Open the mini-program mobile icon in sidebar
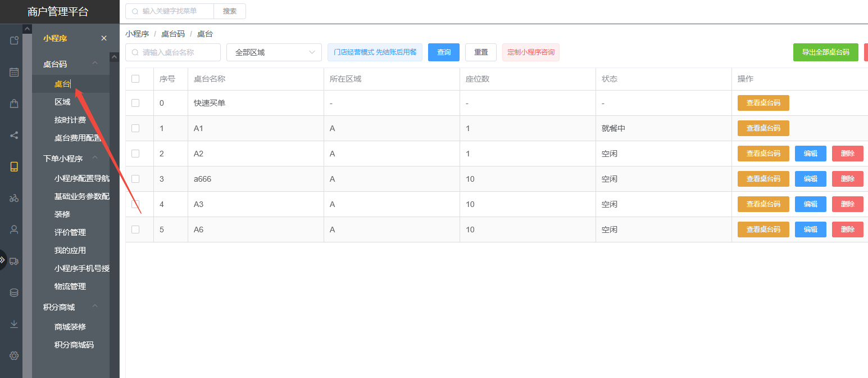The image size is (868, 378). [13, 166]
